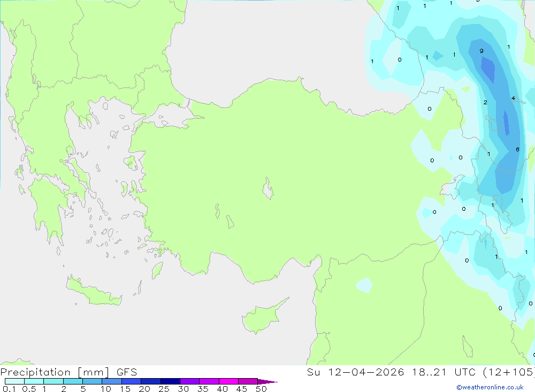Select the 35–40 mm violet legend swatch

209,381
